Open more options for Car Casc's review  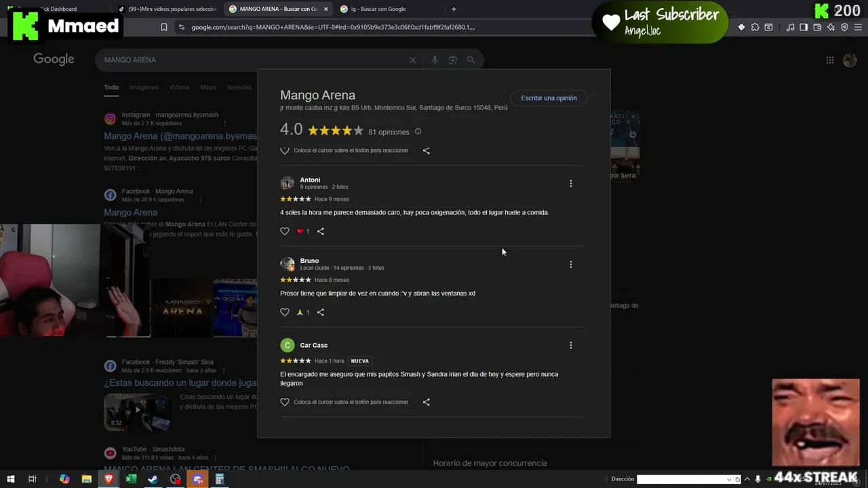570,345
